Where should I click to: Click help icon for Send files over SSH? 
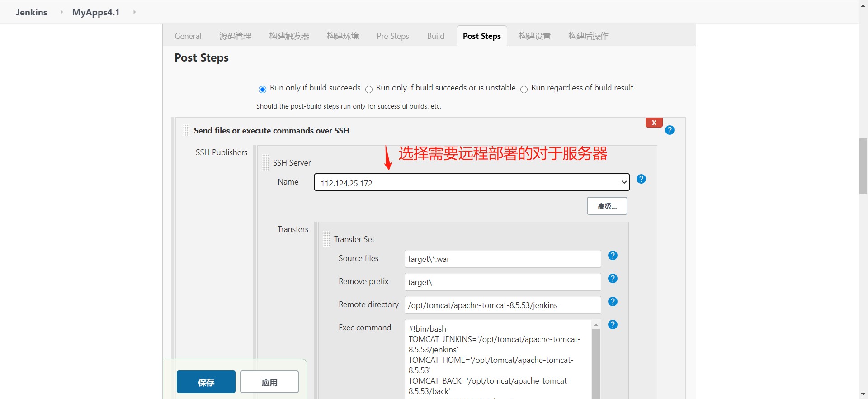[x=670, y=130]
